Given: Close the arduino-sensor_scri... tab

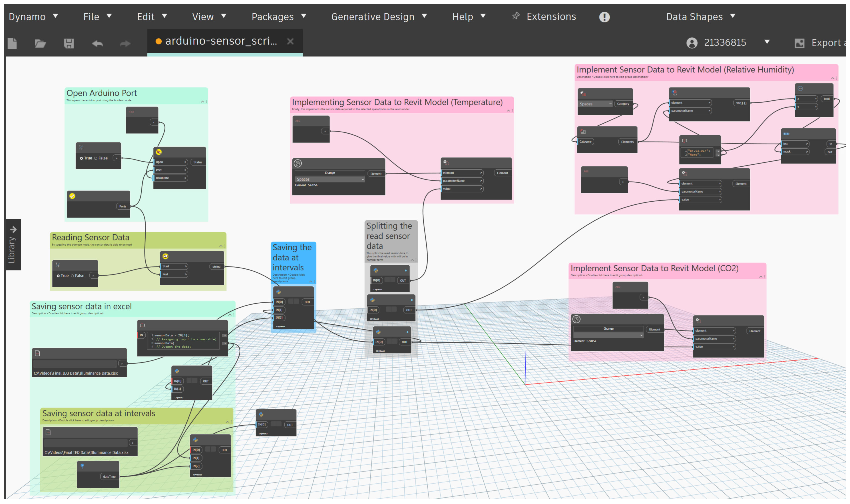Looking at the screenshot, I should pyautogui.click(x=290, y=41).
